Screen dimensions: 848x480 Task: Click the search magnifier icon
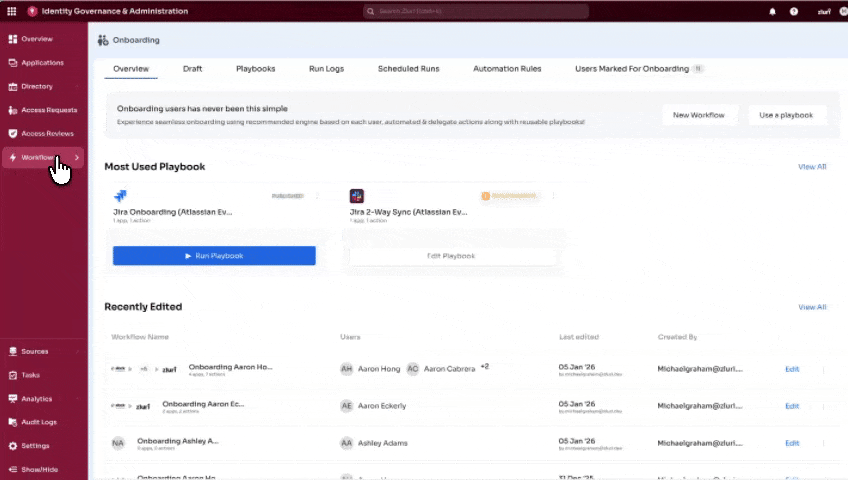point(370,11)
